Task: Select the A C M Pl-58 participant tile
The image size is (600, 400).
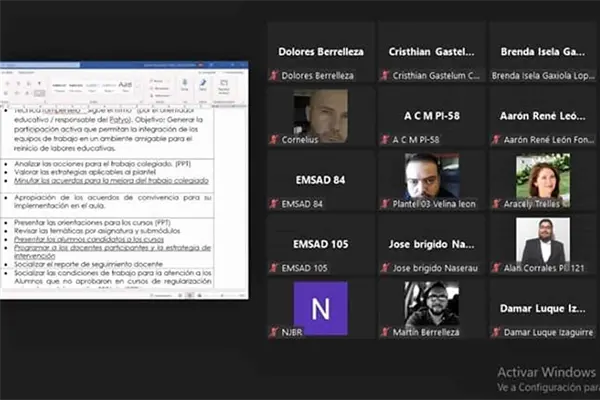Action: point(431,116)
